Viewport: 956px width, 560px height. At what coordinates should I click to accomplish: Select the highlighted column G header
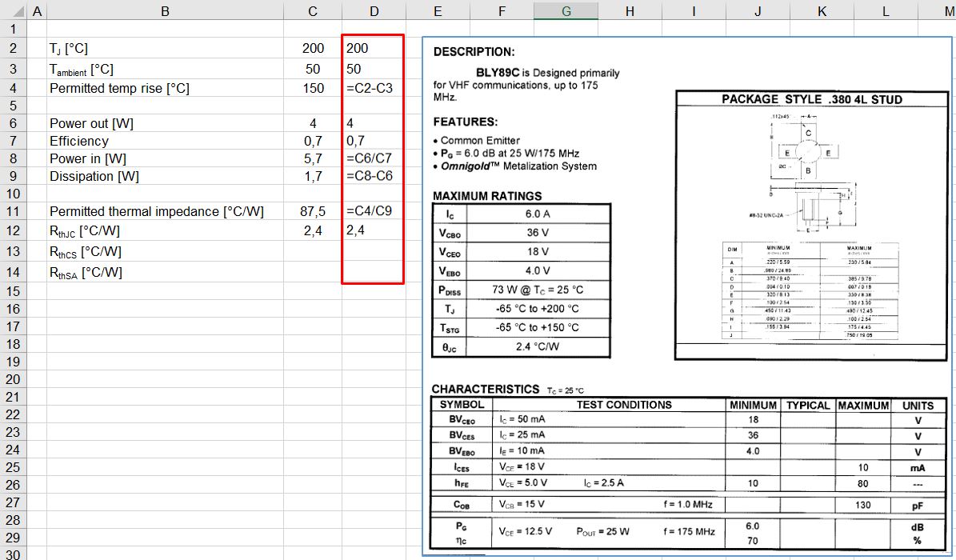pos(566,11)
